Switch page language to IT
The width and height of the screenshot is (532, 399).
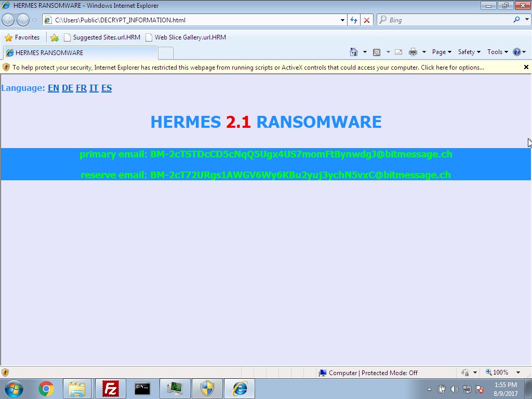94,88
